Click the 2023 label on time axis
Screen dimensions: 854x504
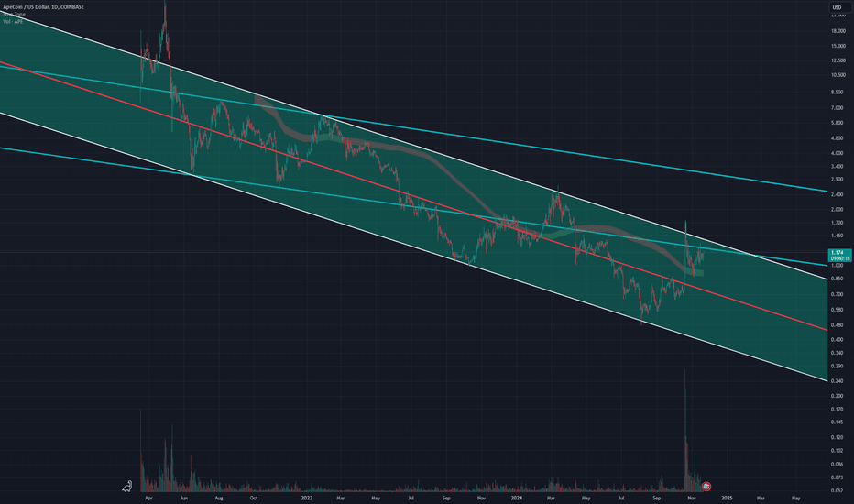307,498
